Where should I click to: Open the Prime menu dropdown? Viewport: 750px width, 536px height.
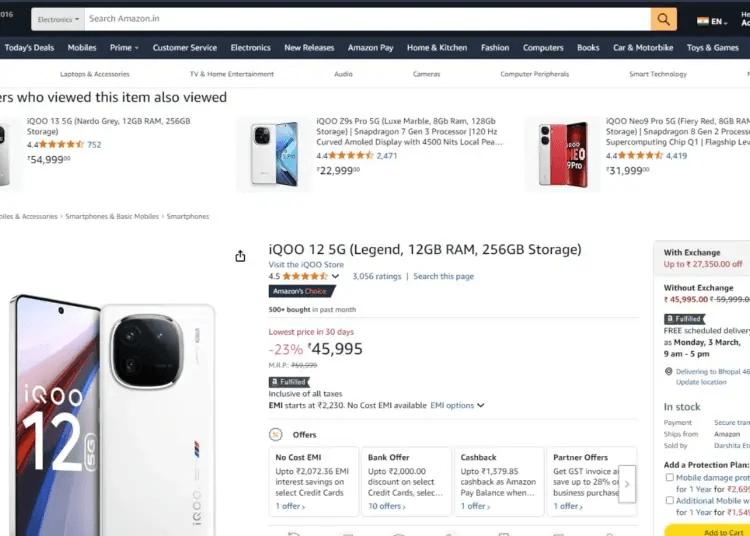(x=124, y=47)
